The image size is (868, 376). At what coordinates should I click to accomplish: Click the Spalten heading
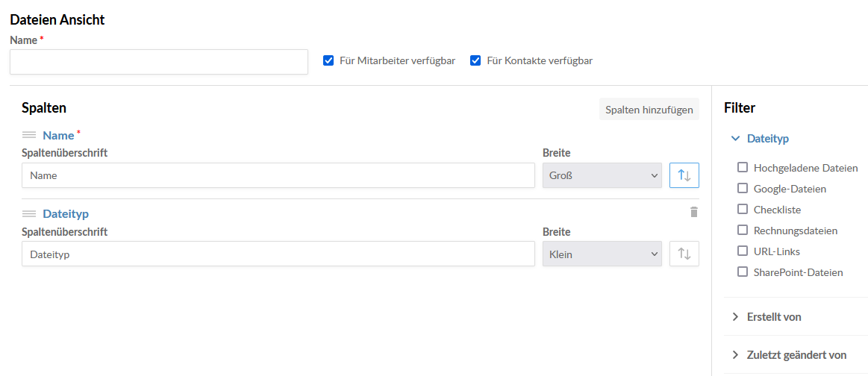(x=44, y=108)
